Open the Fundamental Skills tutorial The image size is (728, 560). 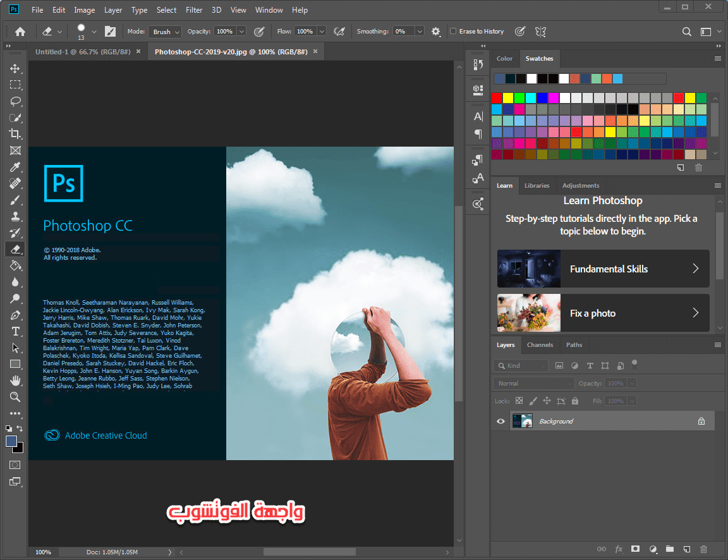[603, 269]
